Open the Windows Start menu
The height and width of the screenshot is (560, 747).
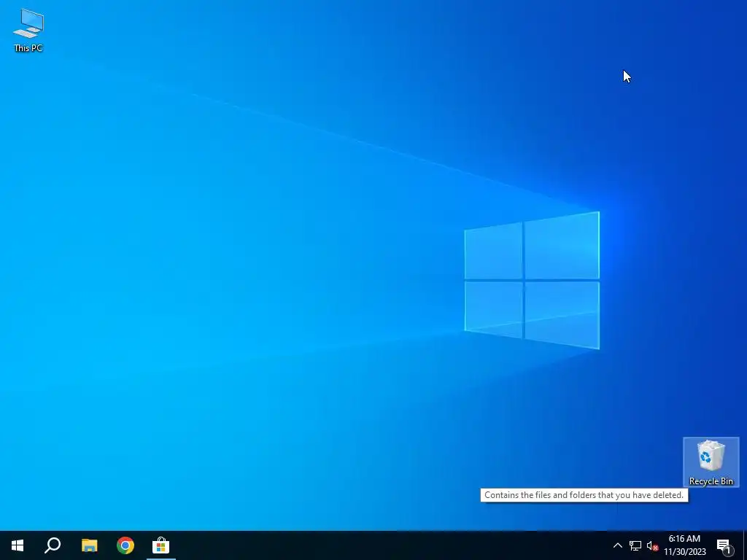point(18,545)
